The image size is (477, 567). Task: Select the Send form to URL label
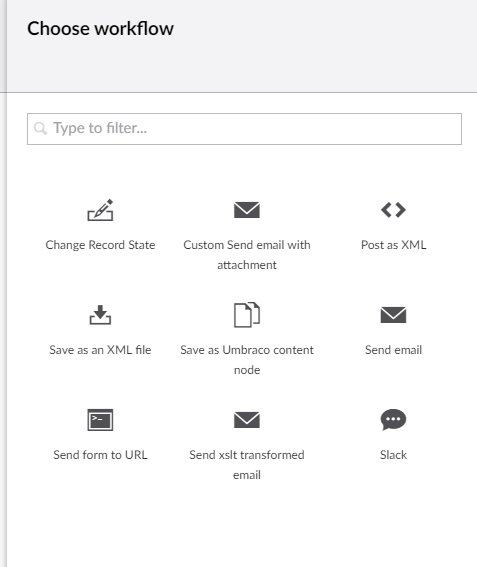pos(100,455)
